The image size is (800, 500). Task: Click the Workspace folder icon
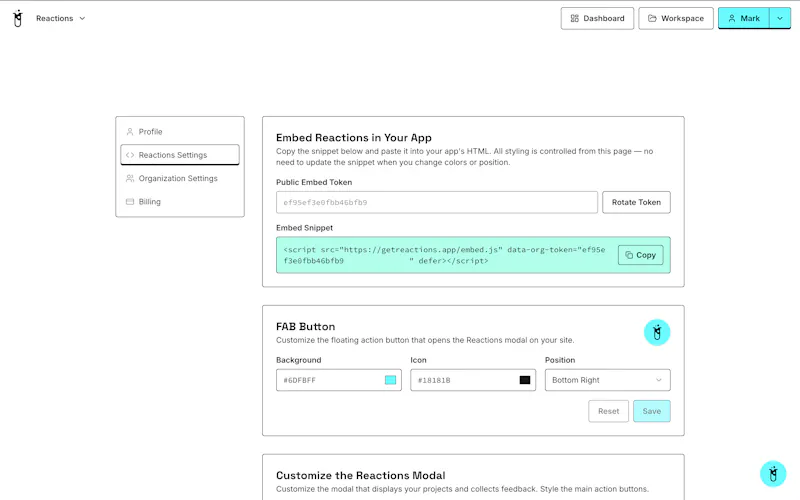coord(652,18)
